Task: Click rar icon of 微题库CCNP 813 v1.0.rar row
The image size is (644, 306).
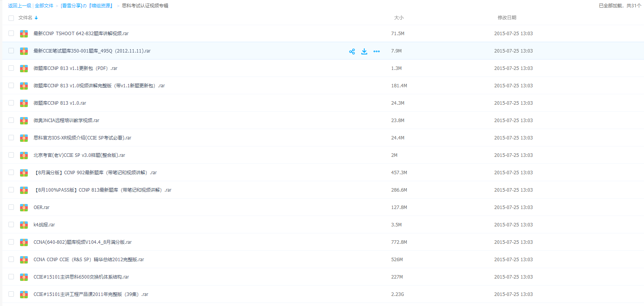Action: click(24, 103)
